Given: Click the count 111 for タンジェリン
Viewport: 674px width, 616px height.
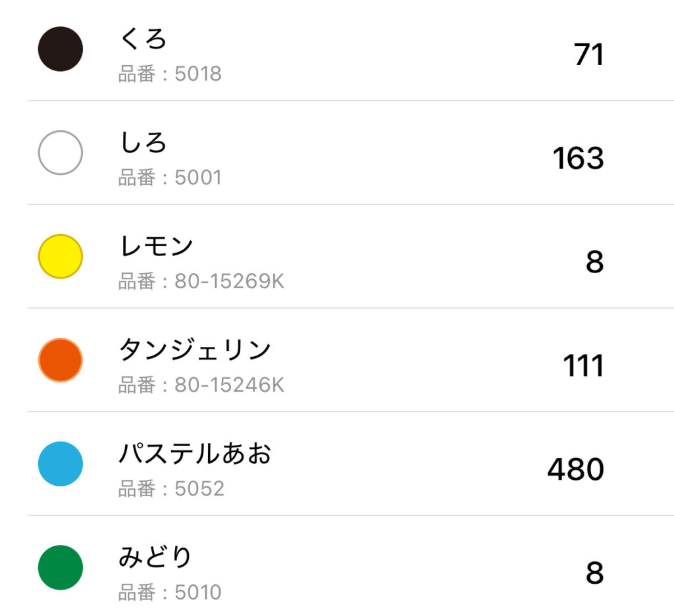Looking at the screenshot, I should (584, 366).
